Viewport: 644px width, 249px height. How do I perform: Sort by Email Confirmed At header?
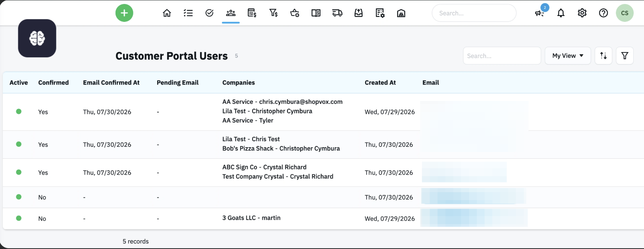[111, 83]
